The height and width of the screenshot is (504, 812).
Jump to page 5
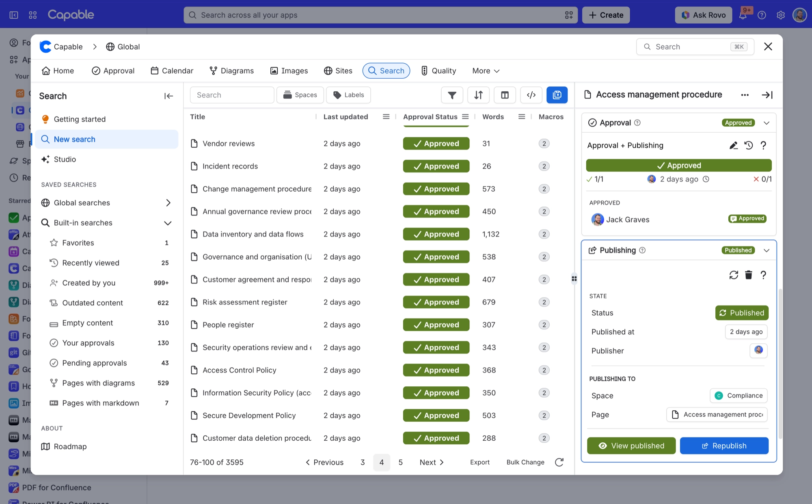tap(400, 462)
